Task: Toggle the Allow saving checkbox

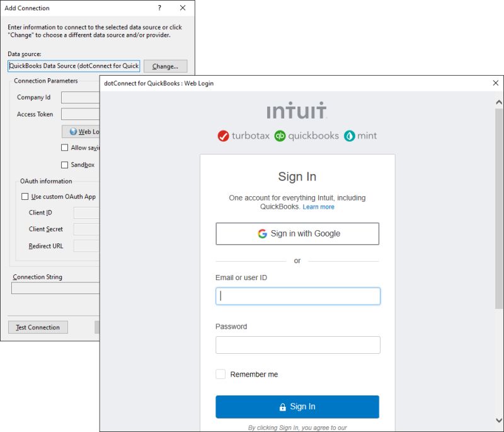Action: [x=64, y=148]
